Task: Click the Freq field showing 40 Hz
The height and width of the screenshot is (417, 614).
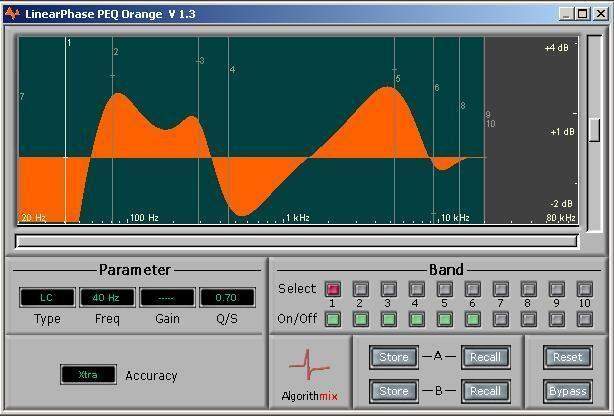Action: (107, 298)
